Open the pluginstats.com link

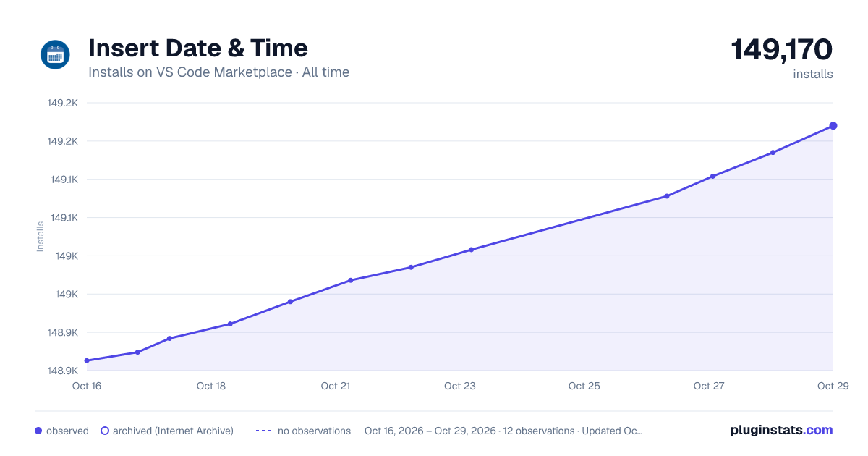[x=782, y=430]
